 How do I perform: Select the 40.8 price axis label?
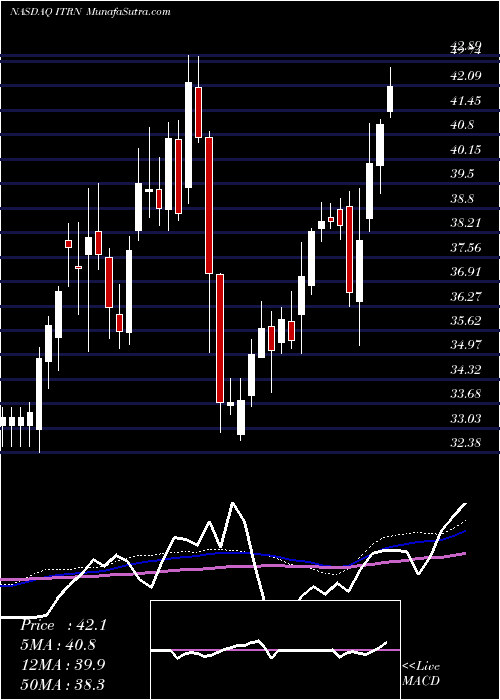(462, 125)
